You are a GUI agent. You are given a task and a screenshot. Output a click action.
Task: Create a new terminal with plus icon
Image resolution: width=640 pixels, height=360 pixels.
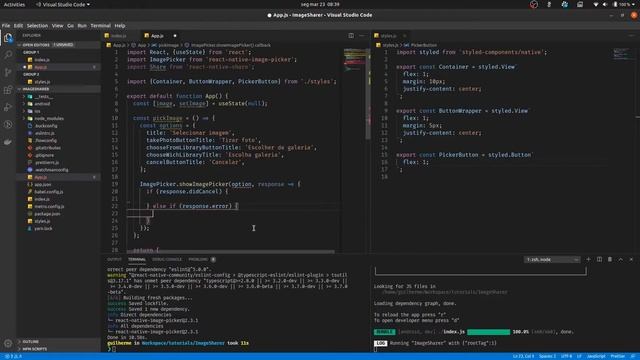tap(588, 260)
